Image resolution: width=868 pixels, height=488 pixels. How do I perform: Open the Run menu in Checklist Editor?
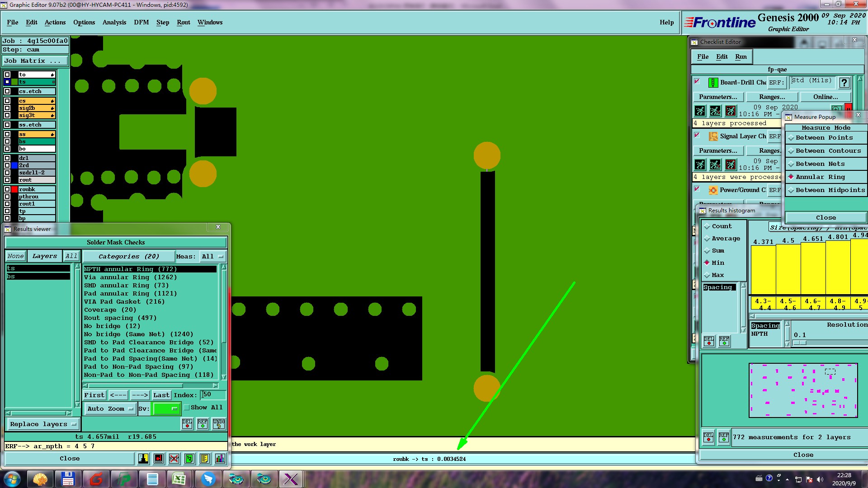[741, 57]
